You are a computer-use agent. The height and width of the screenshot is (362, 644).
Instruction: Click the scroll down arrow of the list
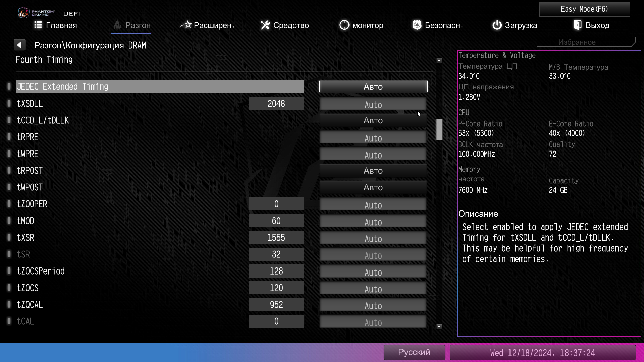[439, 327]
